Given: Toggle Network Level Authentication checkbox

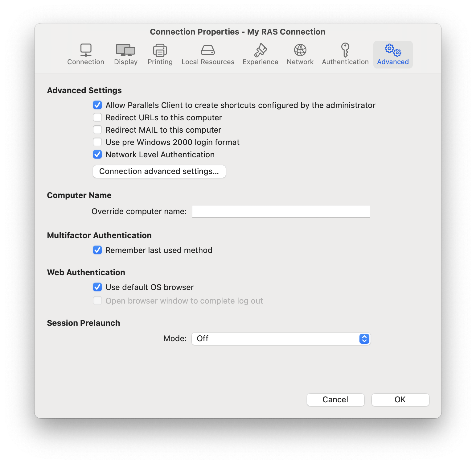Looking at the screenshot, I should tap(97, 155).
